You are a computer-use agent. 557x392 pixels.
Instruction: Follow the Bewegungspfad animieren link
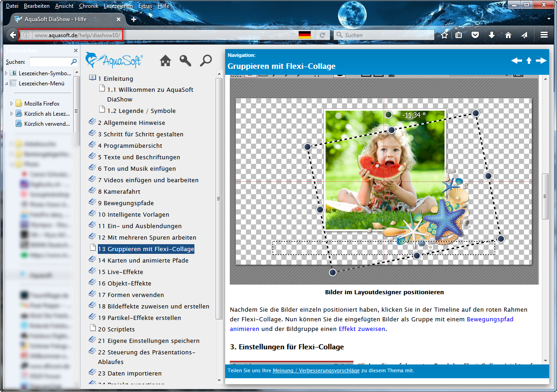coord(490,319)
